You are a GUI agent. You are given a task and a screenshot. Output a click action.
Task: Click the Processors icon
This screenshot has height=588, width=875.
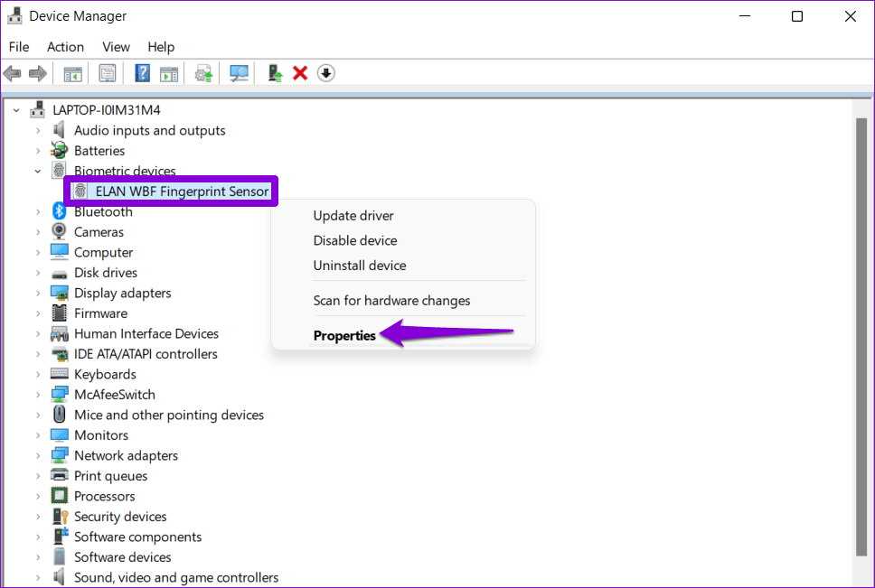tap(59, 496)
